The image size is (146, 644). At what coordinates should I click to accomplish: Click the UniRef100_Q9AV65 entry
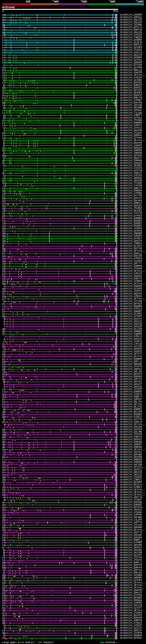click(x=131, y=590)
